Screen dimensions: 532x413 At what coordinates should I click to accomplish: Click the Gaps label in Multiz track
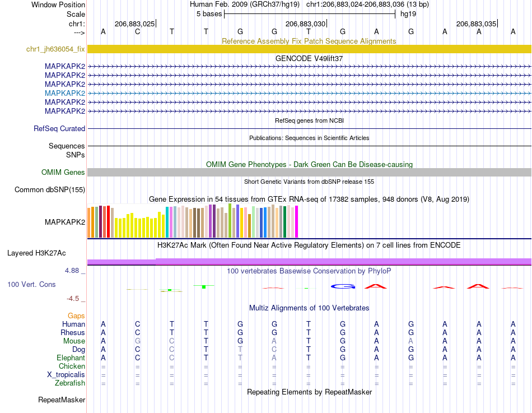76,316
